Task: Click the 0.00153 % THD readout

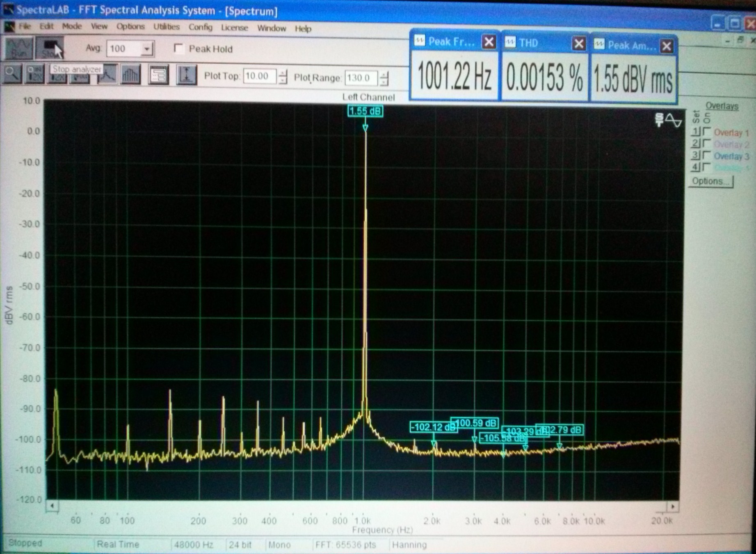Action: pos(544,78)
